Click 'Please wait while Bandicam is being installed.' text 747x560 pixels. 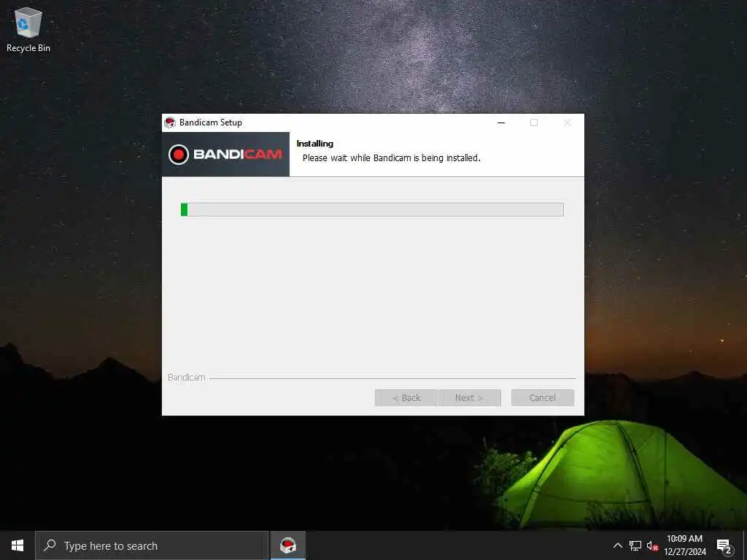[392, 158]
